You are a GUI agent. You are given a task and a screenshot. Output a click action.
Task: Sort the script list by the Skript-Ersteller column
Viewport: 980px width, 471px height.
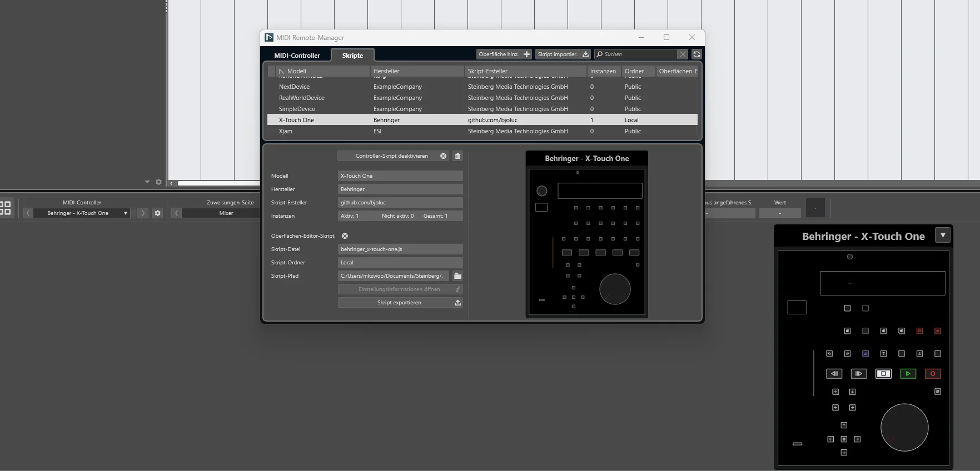coord(525,71)
